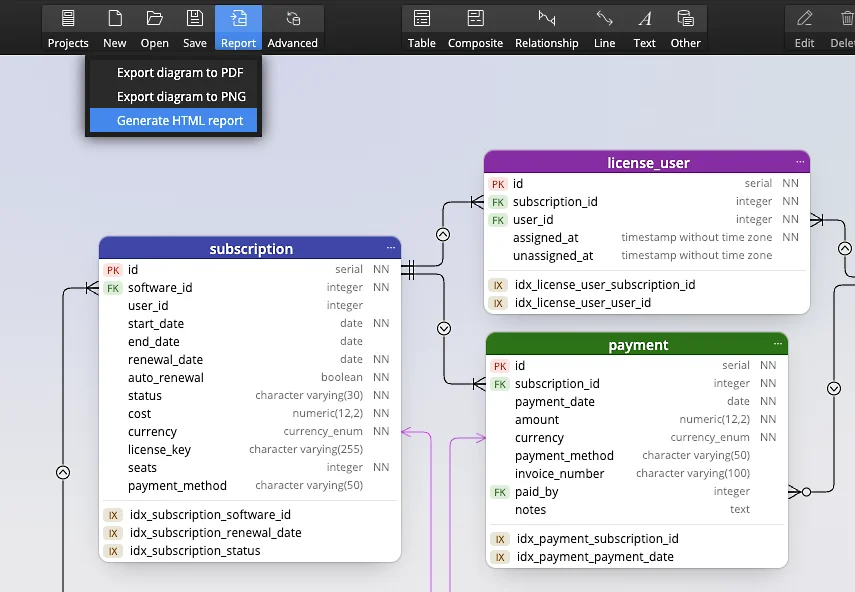This screenshot has height=592, width=855.
Task: Click FK icon beside license_user user_id
Action: 498,220
